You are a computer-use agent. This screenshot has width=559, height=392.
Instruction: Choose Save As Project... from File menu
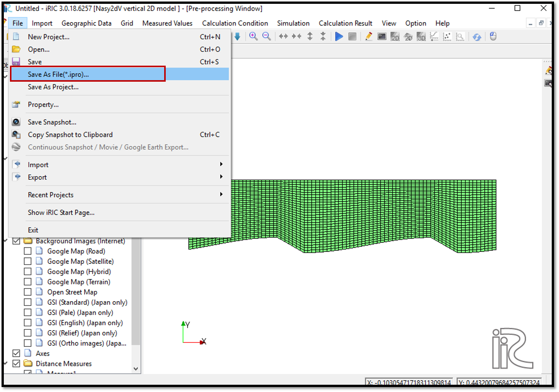(119, 87)
